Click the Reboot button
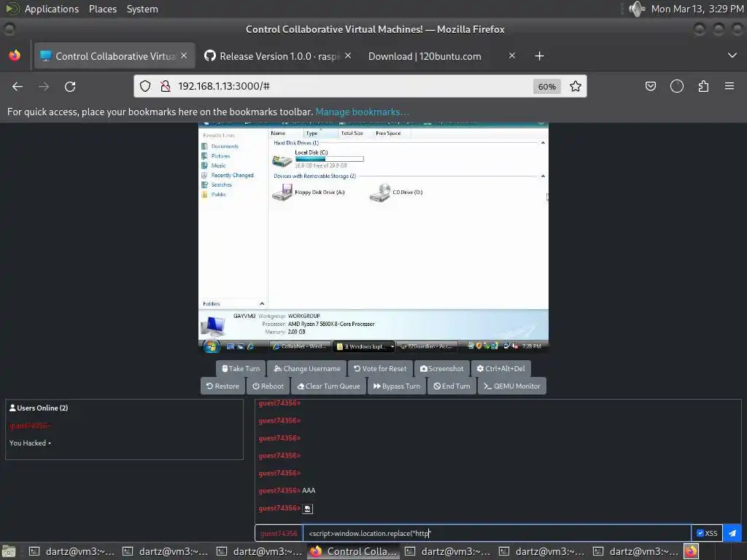The image size is (747, 560). tap(268, 386)
